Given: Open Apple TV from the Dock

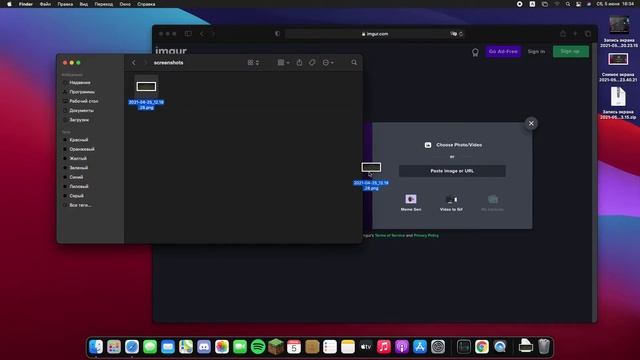Looking at the screenshot, I should [x=366, y=347].
